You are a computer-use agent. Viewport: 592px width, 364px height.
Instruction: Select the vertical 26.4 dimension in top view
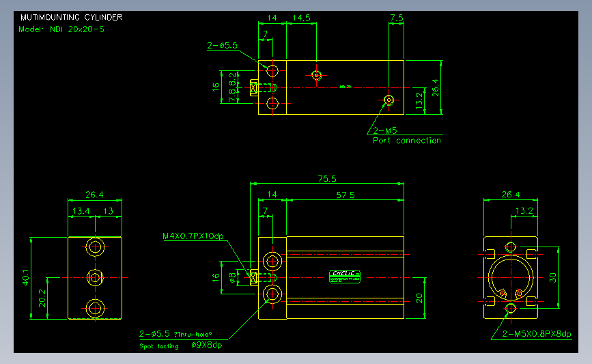436,87
